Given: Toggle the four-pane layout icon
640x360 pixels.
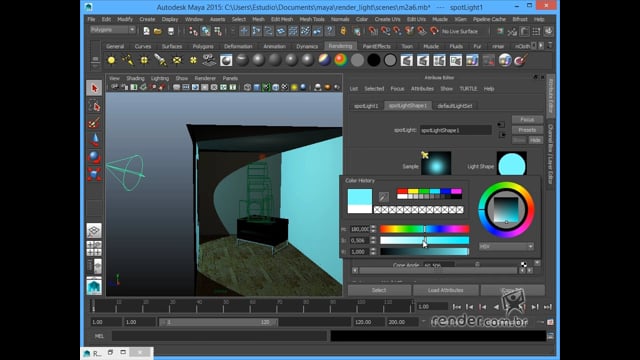Looking at the screenshot, I should [94, 248].
